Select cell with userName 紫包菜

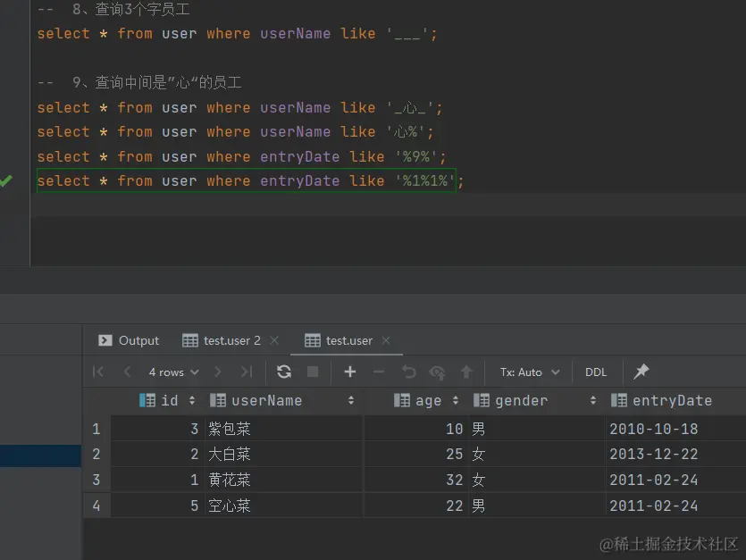tap(284, 430)
